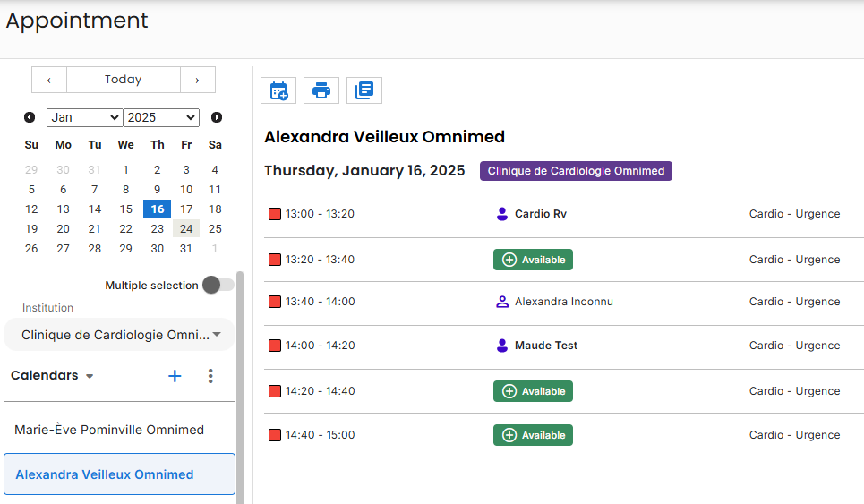Open the 2025 year dropdown
Image resolution: width=864 pixels, height=504 pixels.
[161, 117]
